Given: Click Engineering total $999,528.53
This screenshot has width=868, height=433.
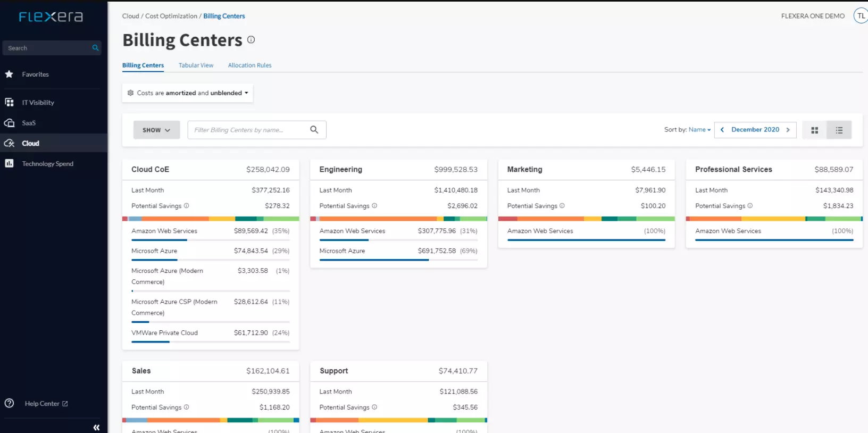Looking at the screenshot, I should [456, 169].
